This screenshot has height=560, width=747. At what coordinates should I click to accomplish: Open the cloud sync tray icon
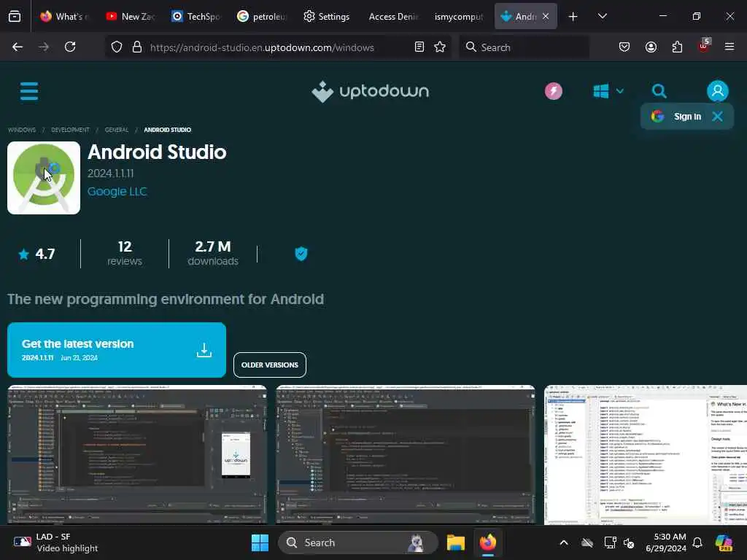coord(587,542)
